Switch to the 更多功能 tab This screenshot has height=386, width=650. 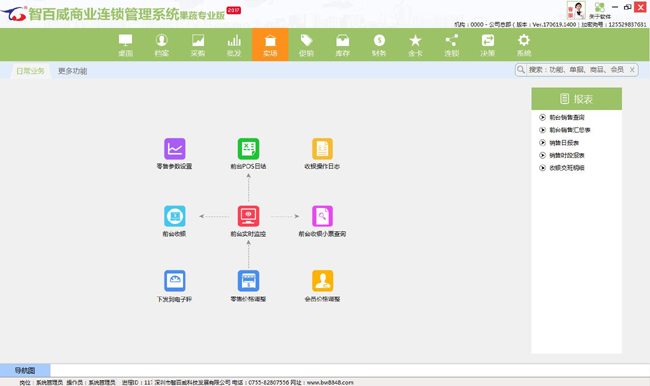(x=72, y=71)
